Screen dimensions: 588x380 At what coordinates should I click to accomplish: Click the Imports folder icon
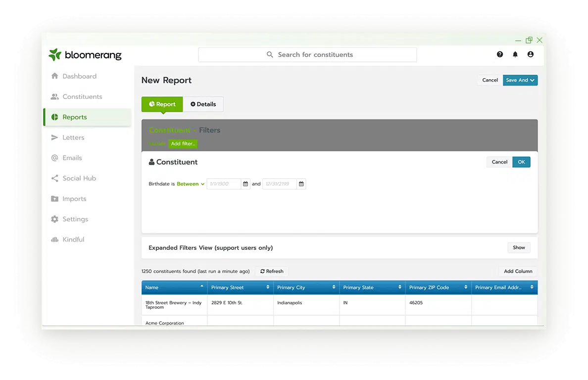[x=55, y=198]
